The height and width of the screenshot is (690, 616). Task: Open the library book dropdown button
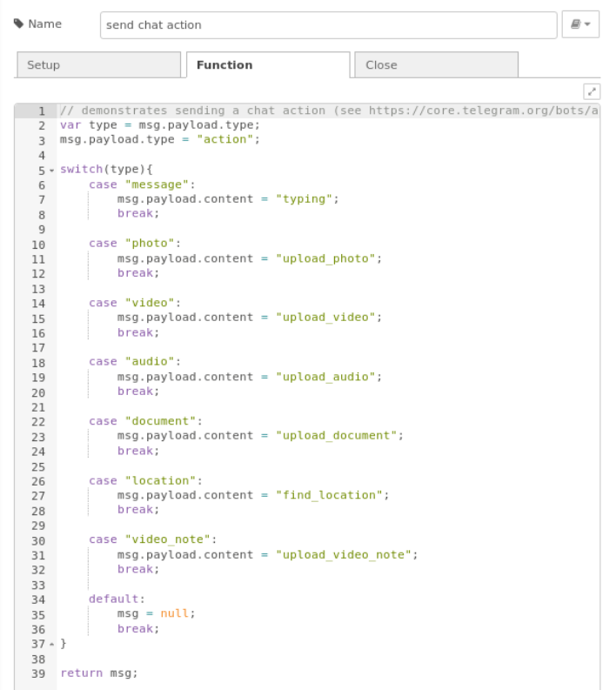pyautogui.click(x=580, y=25)
